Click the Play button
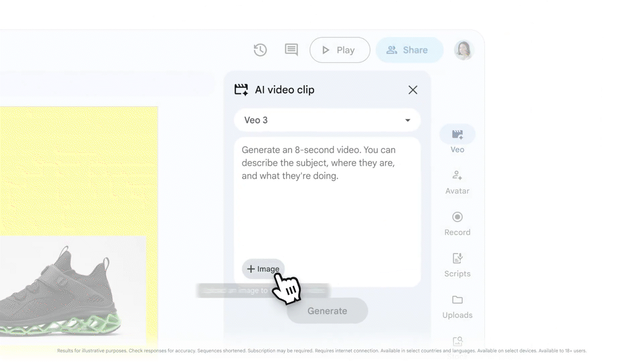Screen dimensions: 644x362 (x=340, y=50)
